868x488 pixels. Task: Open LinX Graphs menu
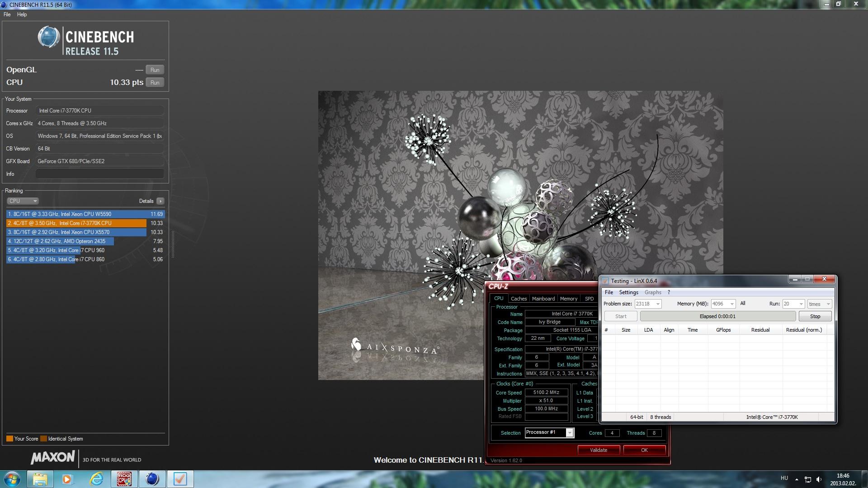click(x=653, y=292)
